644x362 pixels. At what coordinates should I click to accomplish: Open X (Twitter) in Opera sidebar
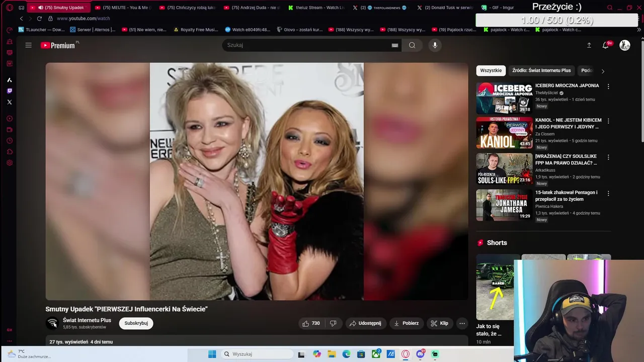(9, 102)
